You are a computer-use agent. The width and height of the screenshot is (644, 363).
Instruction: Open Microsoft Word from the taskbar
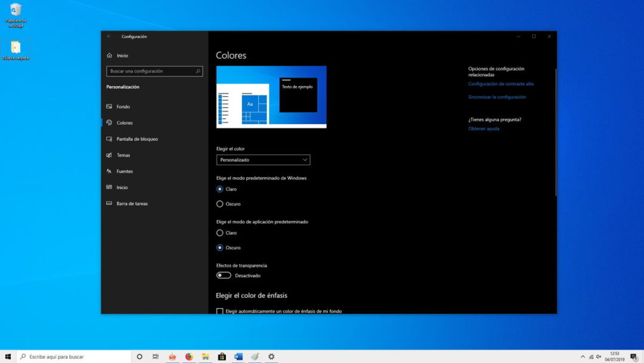coord(238,356)
